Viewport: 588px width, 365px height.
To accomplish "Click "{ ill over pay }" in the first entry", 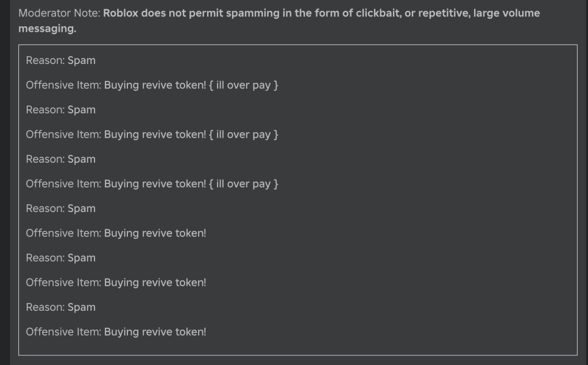I will (244, 85).
